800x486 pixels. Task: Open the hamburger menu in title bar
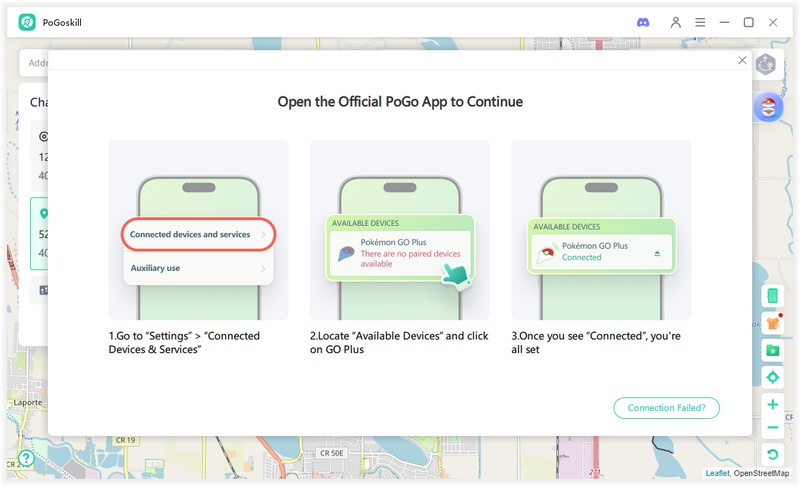(x=700, y=22)
